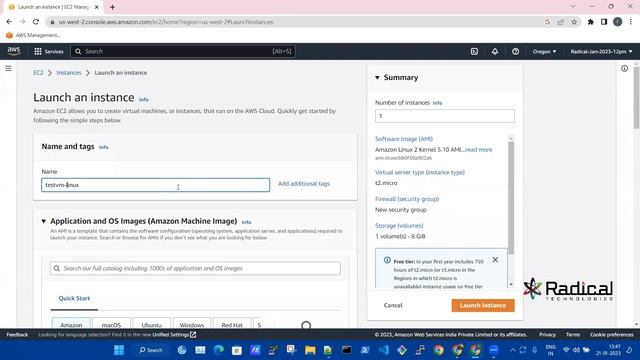Open the Chrome tab search chevron
Image resolution: width=640 pixels, height=360 pixels.
[x=573, y=7]
